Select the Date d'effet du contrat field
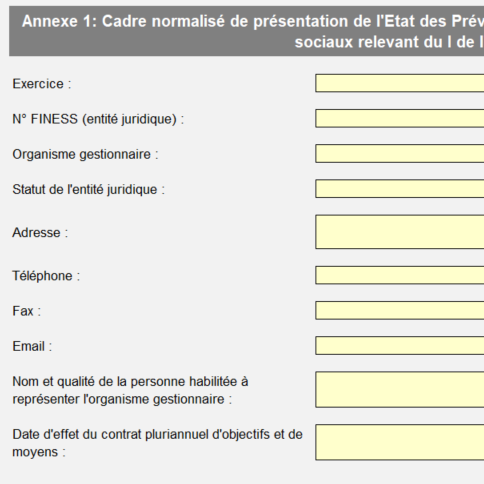 (x=400, y=442)
